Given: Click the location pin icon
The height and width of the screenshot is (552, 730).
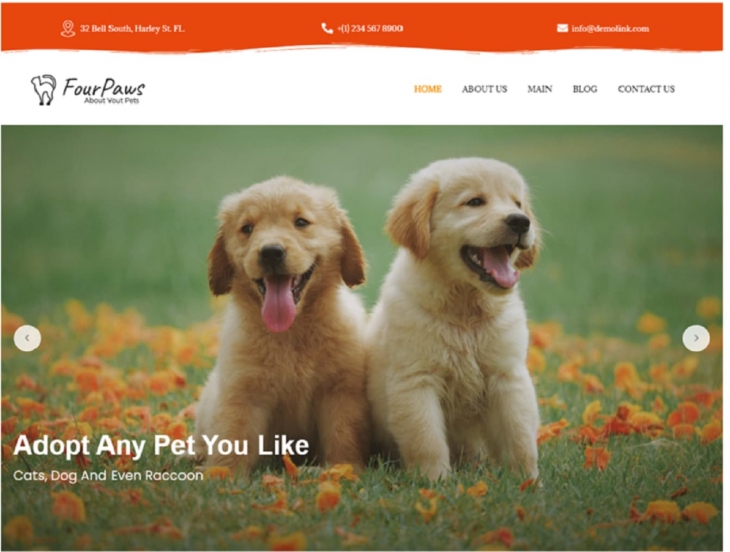Looking at the screenshot, I should click(68, 28).
